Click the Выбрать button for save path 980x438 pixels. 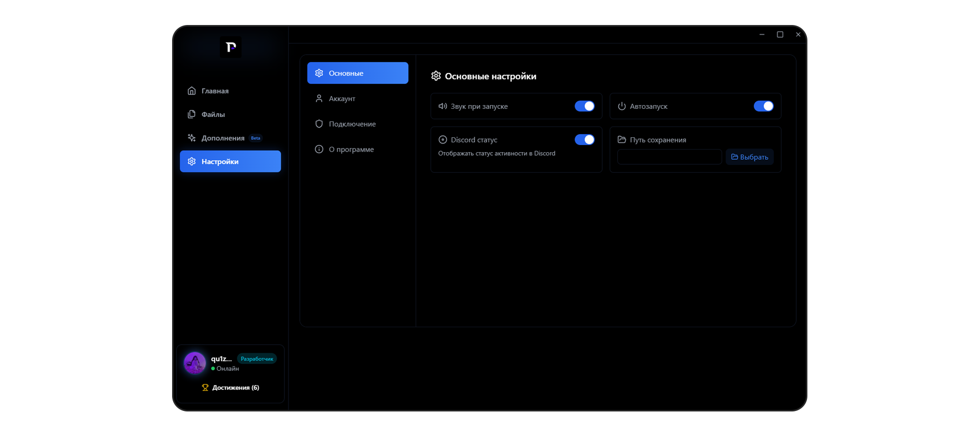click(x=750, y=157)
